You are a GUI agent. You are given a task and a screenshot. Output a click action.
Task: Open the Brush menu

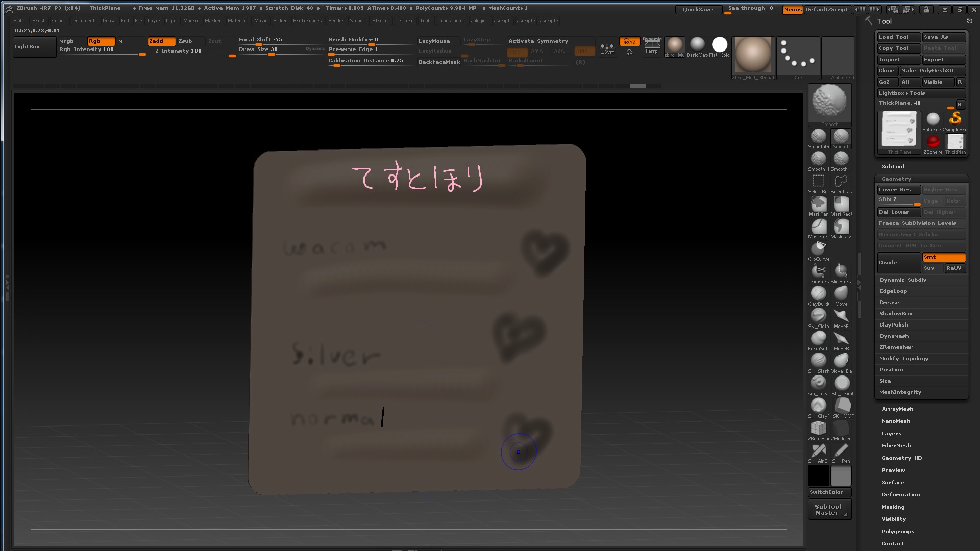pyautogui.click(x=39, y=21)
